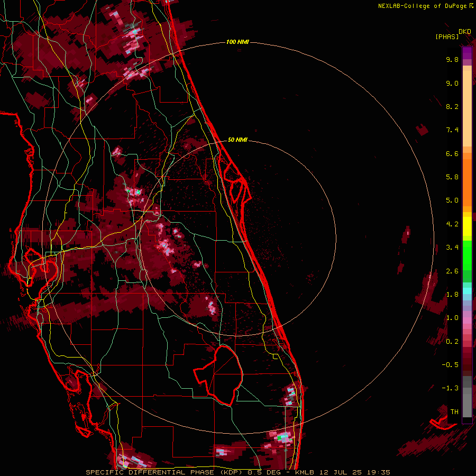Click the -1.3 scale value
The image size is (476, 476).
coord(450,388)
